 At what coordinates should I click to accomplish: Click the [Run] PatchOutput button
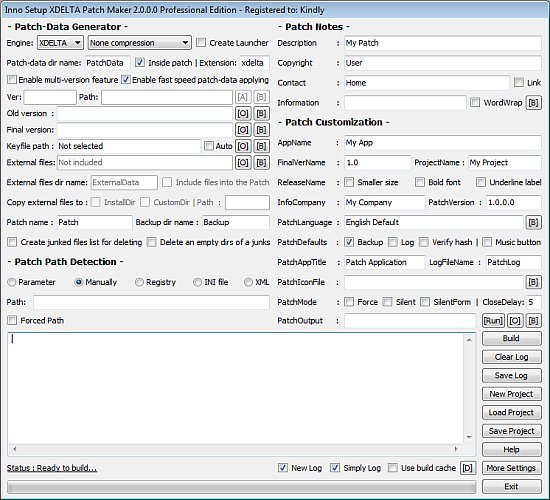(493, 320)
